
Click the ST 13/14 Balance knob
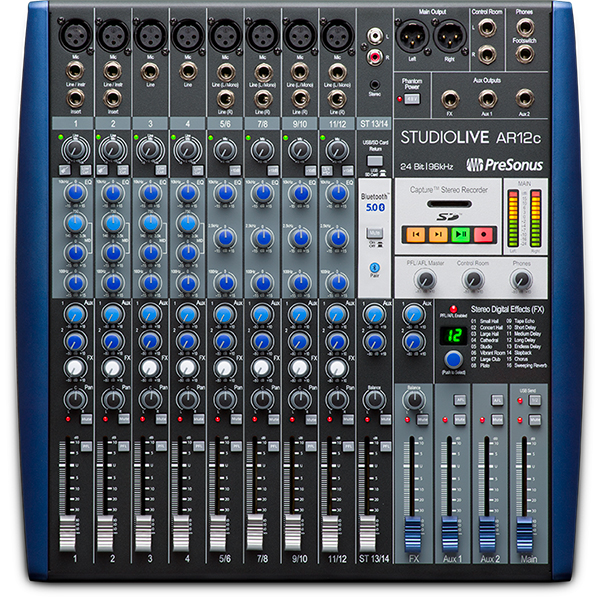(x=374, y=400)
